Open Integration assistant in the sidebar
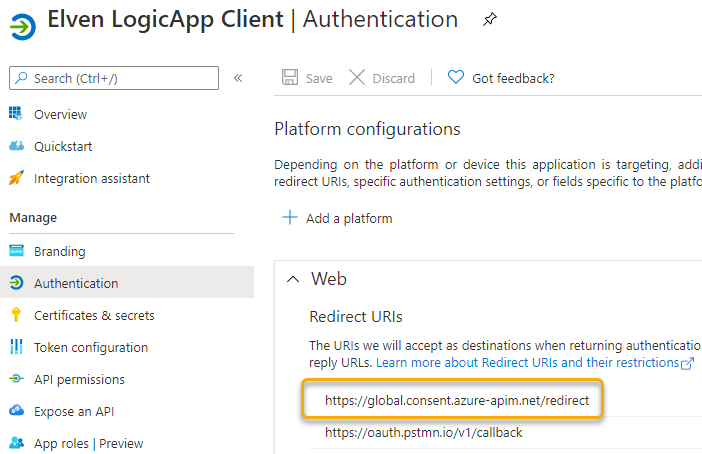702x454 pixels. (92, 178)
